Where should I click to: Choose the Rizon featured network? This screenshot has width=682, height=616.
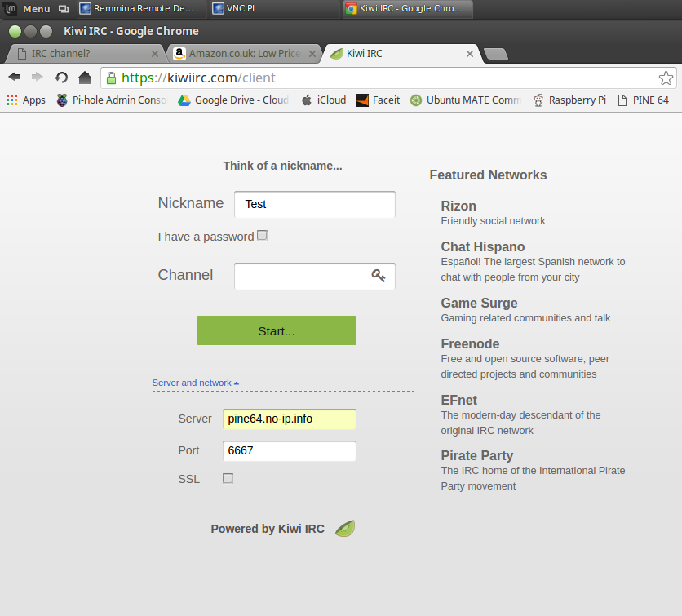(458, 206)
